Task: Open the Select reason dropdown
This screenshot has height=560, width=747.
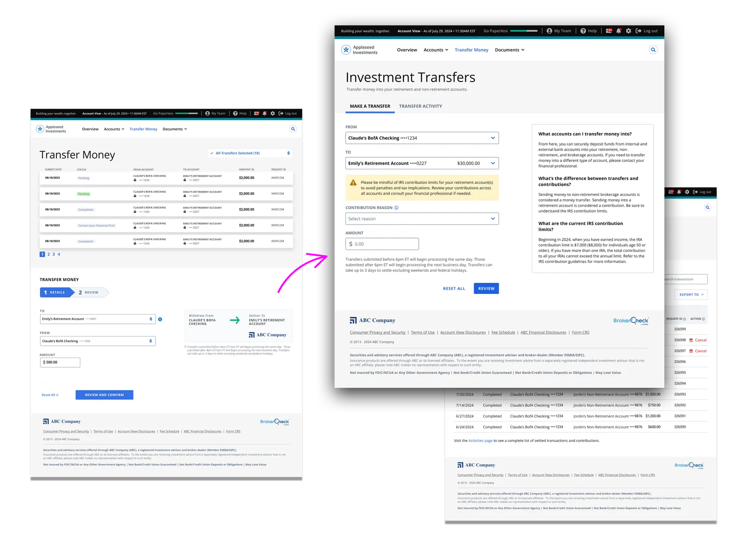Action: pos(422,219)
